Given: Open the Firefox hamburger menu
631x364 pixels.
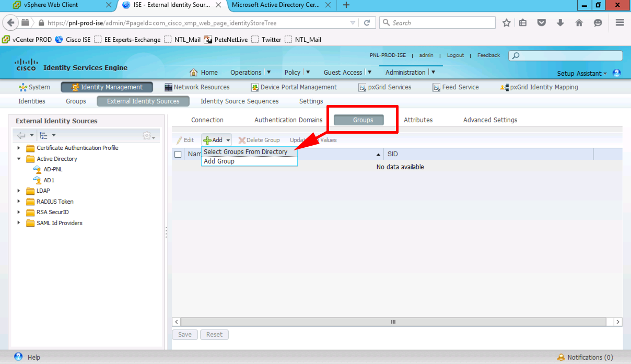Looking at the screenshot, I should point(620,23).
